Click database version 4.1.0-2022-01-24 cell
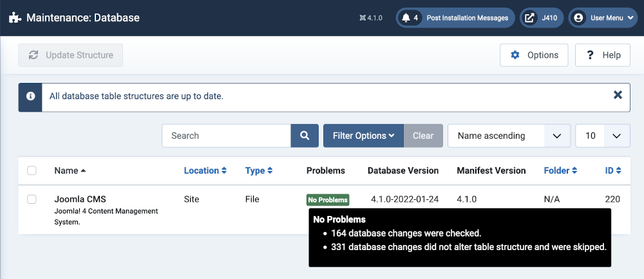The width and height of the screenshot is (644, 279). click(x=405, y=199)
